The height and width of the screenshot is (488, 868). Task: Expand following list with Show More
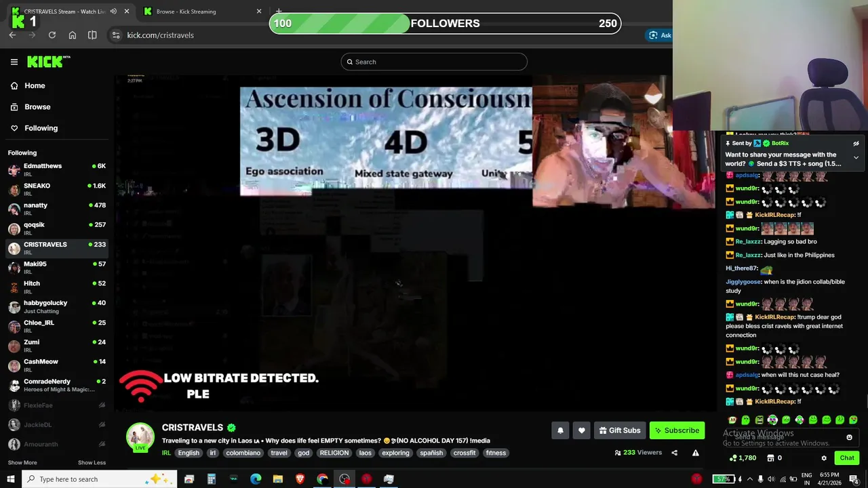[x=22, y=463]
